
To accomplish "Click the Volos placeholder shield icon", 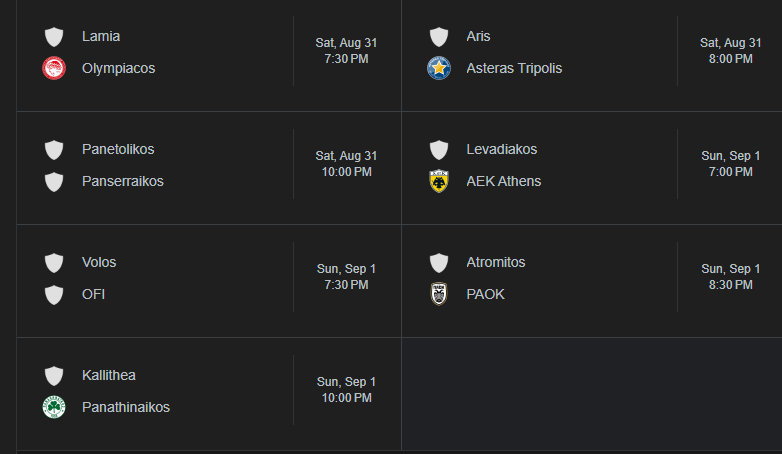I will tap(54, 263).
